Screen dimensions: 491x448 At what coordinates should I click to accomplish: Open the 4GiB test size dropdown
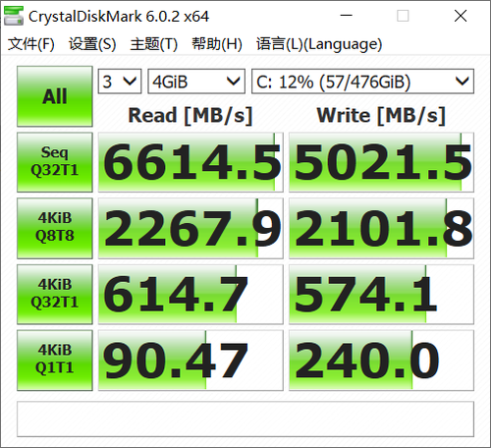[x=196, y=82]
